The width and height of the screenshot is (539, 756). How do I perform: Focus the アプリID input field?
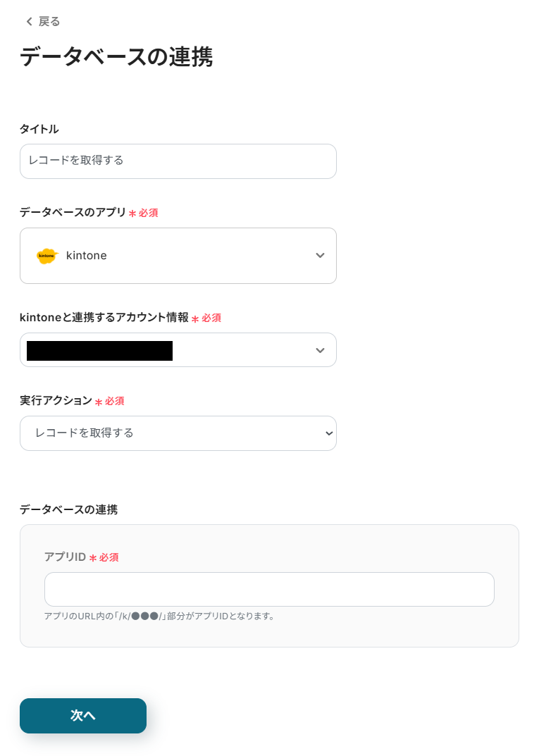coord(269,589)
